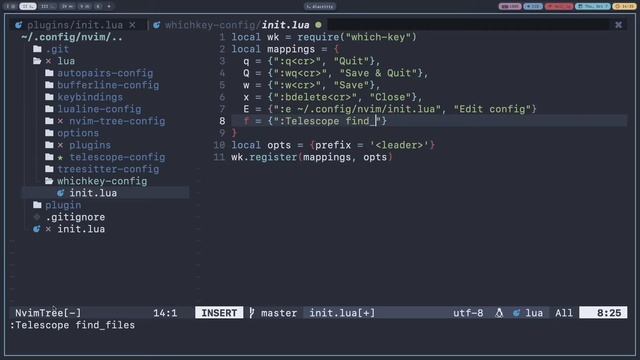This screenshot has width=640, height=360.
Task: Close the plugins/init.lua tab with its x
Action: coord(132,25)
